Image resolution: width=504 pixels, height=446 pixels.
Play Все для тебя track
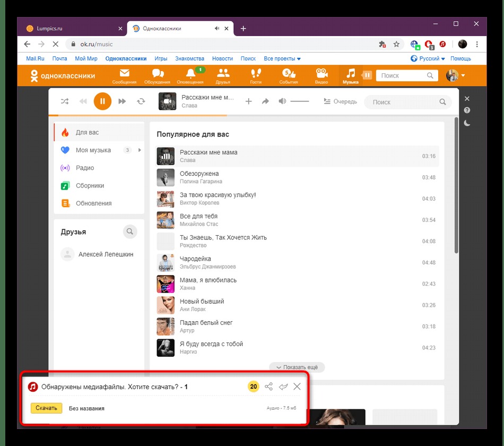tap(297, 220)
